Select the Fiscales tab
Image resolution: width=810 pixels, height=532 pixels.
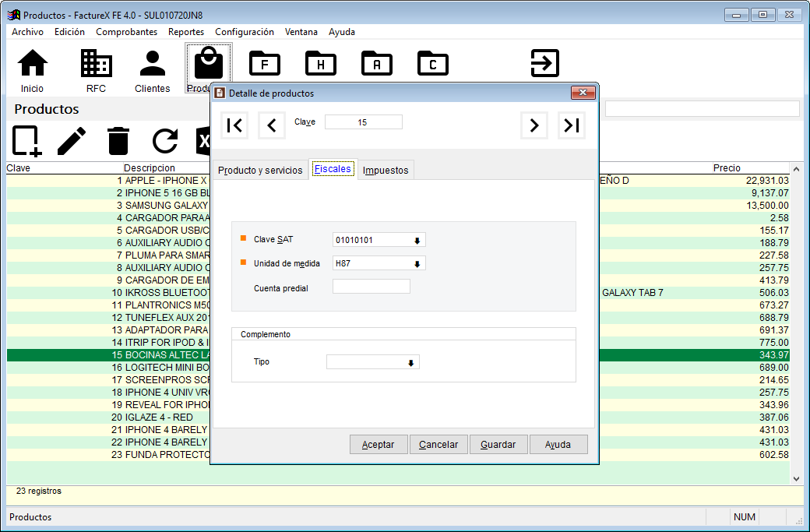click(333, 169)
